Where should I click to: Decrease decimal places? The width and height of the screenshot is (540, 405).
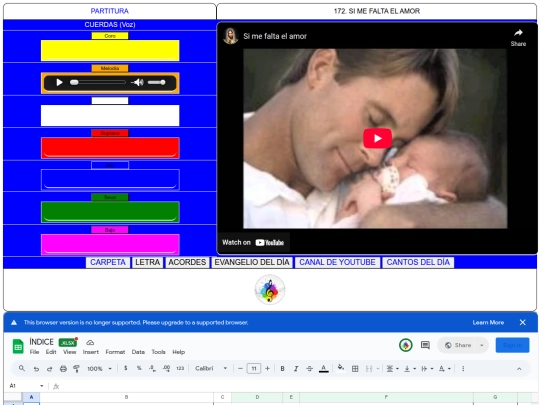click(152, 368)
